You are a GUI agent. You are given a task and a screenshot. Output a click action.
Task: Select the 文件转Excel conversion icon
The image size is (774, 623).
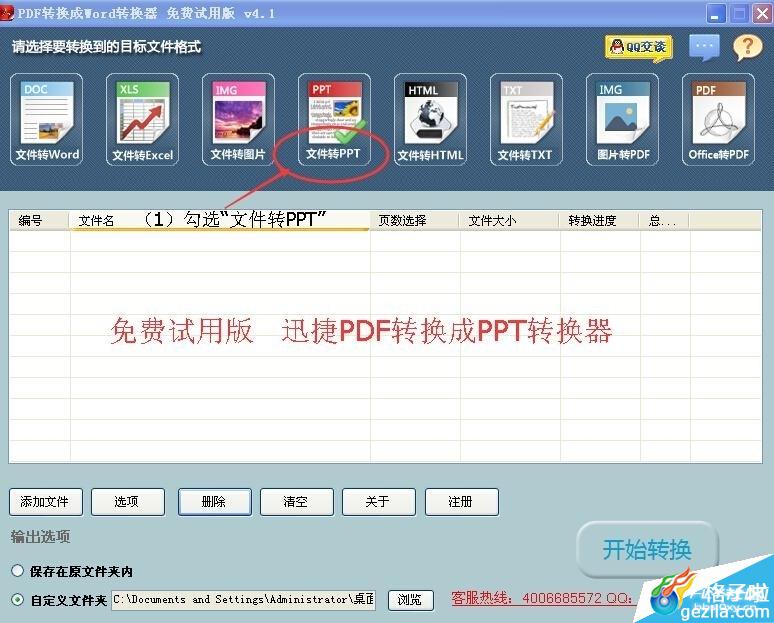point(142,119)
